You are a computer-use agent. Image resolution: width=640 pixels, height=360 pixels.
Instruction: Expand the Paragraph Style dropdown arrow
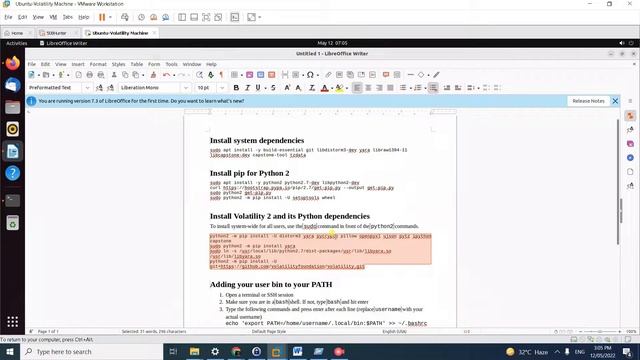(x=87, y=88)
